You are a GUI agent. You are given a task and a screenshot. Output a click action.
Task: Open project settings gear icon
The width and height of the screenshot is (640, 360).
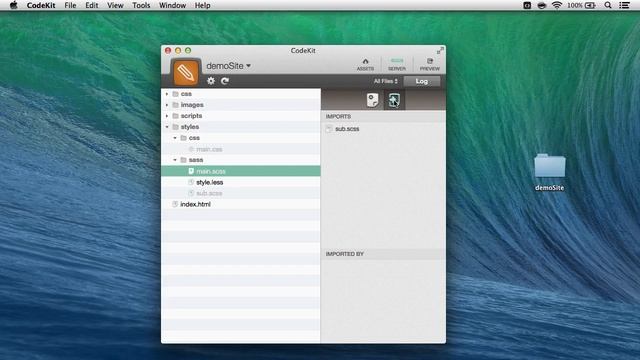coord(211,81)
